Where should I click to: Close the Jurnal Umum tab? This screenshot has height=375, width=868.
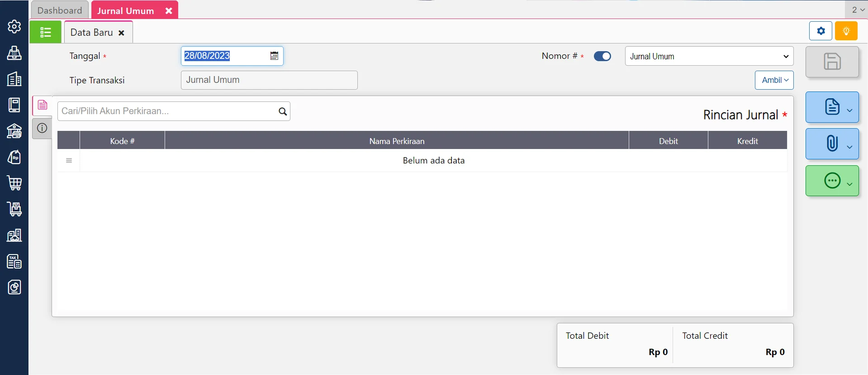click(169, 11)
